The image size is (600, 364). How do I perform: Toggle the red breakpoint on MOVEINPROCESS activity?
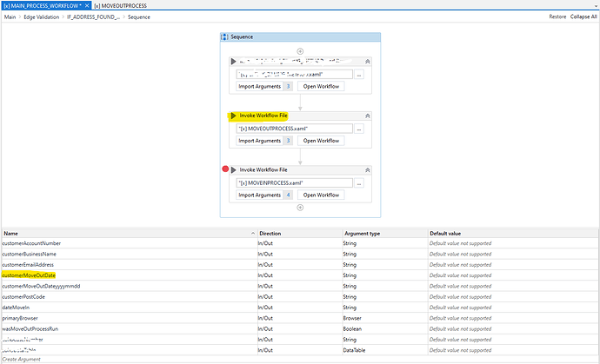click(x=225, y=169)
